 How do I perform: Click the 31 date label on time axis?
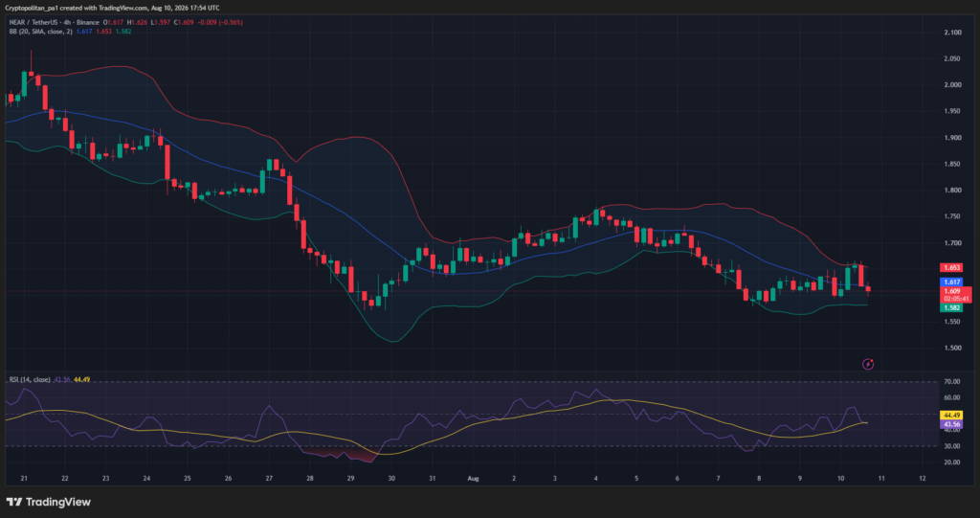433,479
